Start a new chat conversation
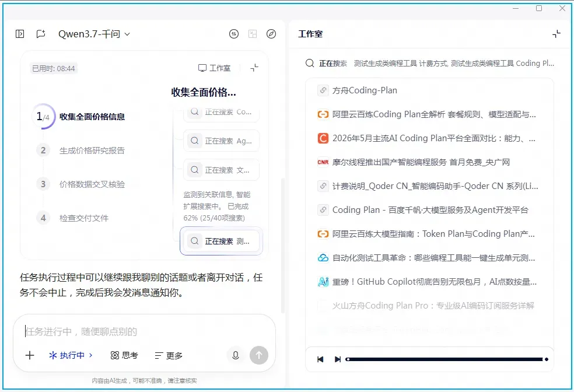The image size is (574, 392). pos(41,34)
